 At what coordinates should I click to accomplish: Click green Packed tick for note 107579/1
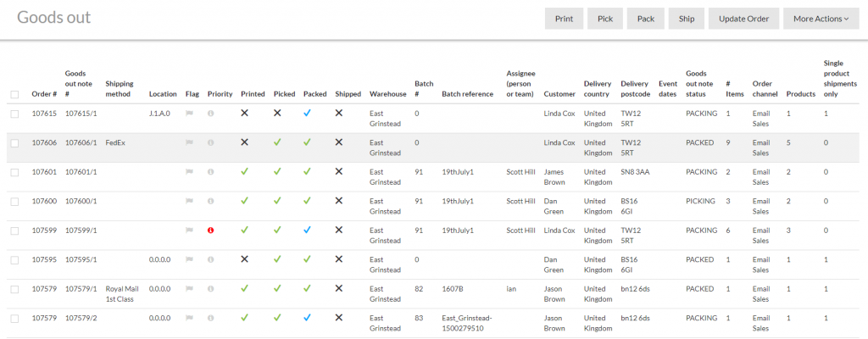point(307,289)
